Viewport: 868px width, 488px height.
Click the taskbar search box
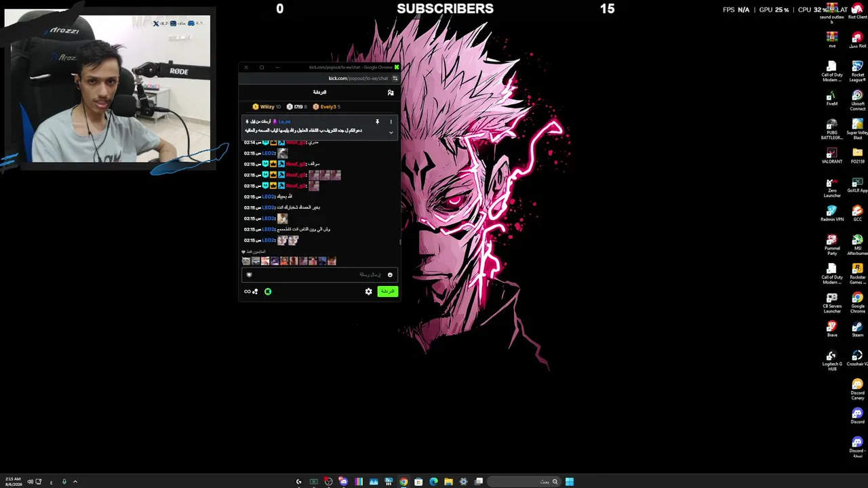pyautogui.click(x=524, y=482)
